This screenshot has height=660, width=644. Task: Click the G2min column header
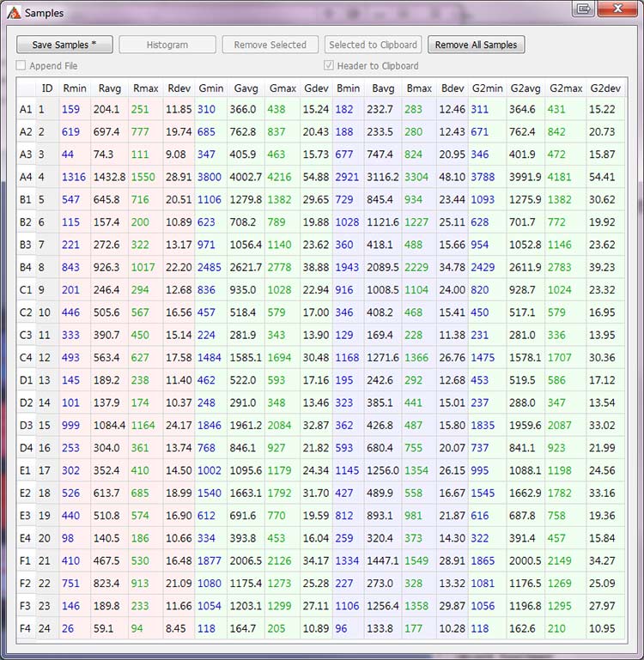488,88
